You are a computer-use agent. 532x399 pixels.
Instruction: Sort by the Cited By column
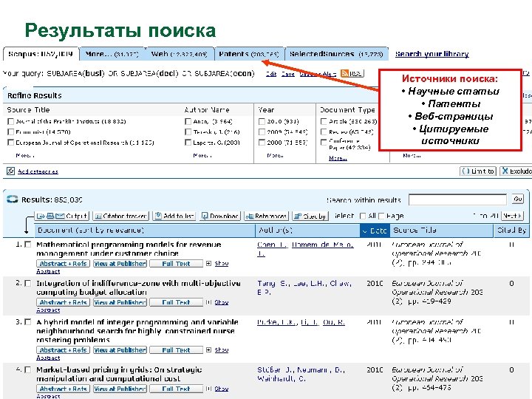pos(511,231)
